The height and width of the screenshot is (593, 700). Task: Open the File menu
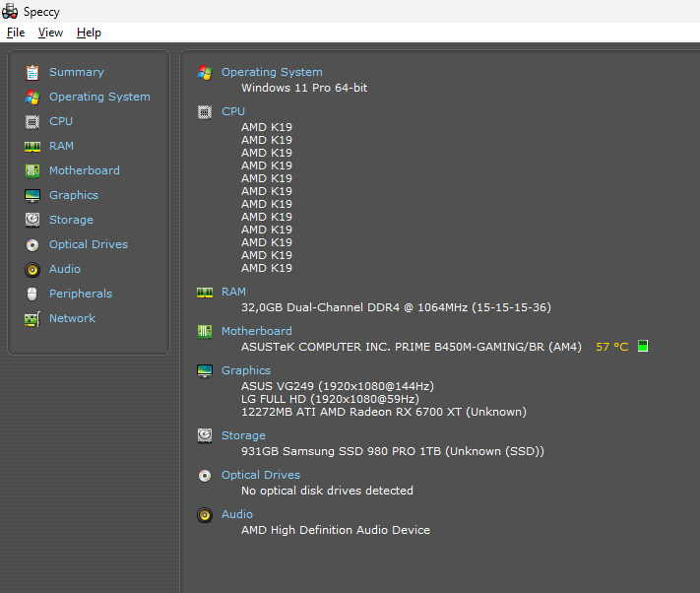pyautogui.click(x=16, y=33)
